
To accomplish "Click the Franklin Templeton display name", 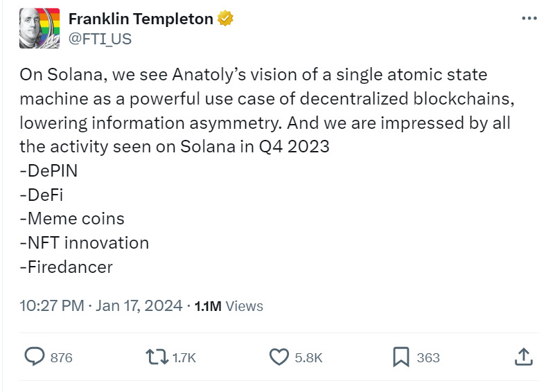I will 141,19.
